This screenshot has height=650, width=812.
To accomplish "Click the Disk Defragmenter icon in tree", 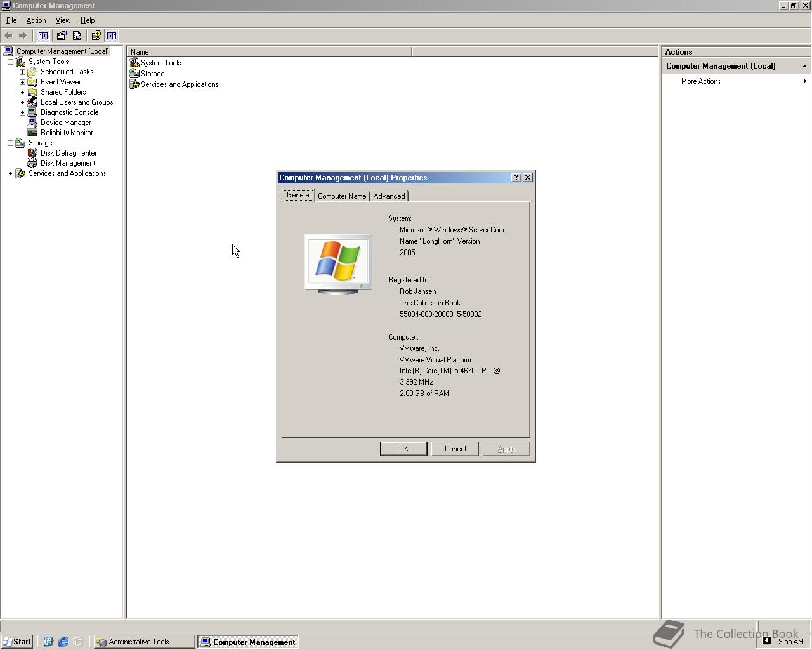I will click(x=32, y=153).
